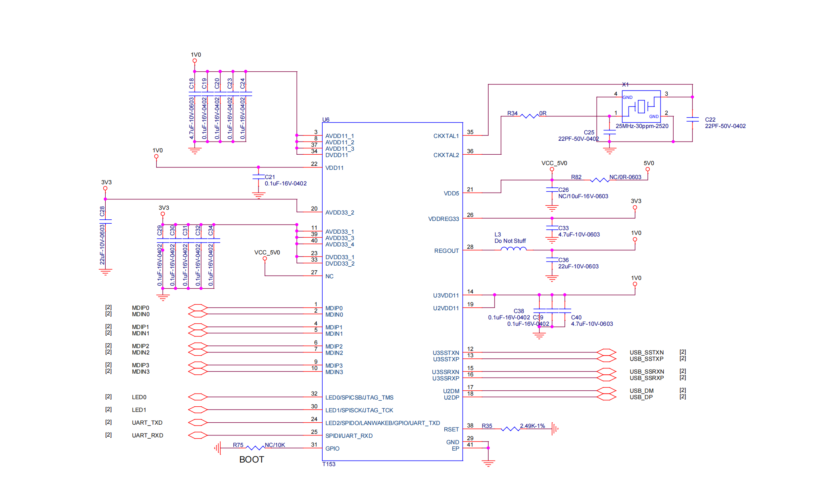Viewport: 828px width, 504px height.
Task: Select capacitor C22 symbol
Action: (692, 119)
